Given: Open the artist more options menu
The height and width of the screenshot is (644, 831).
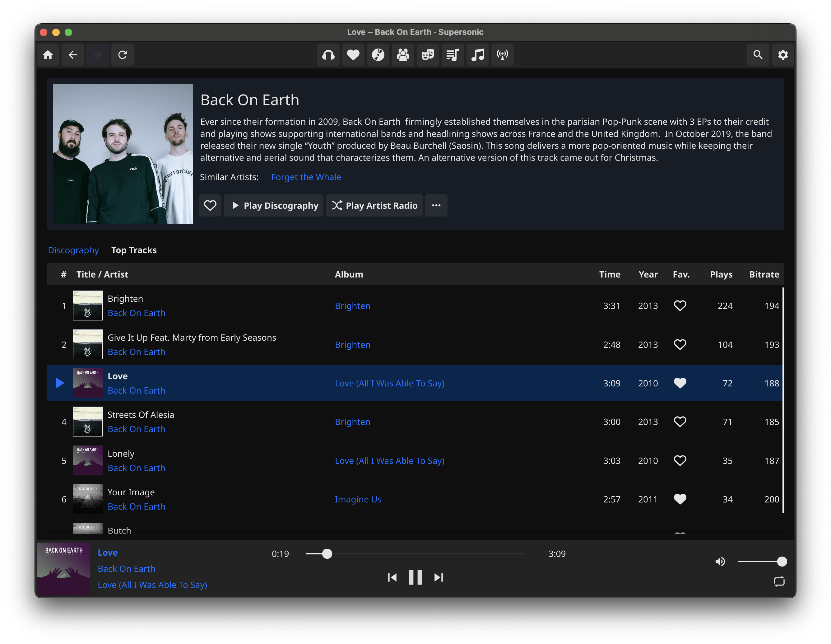Looking at the screenshot, I should (436, 206).
